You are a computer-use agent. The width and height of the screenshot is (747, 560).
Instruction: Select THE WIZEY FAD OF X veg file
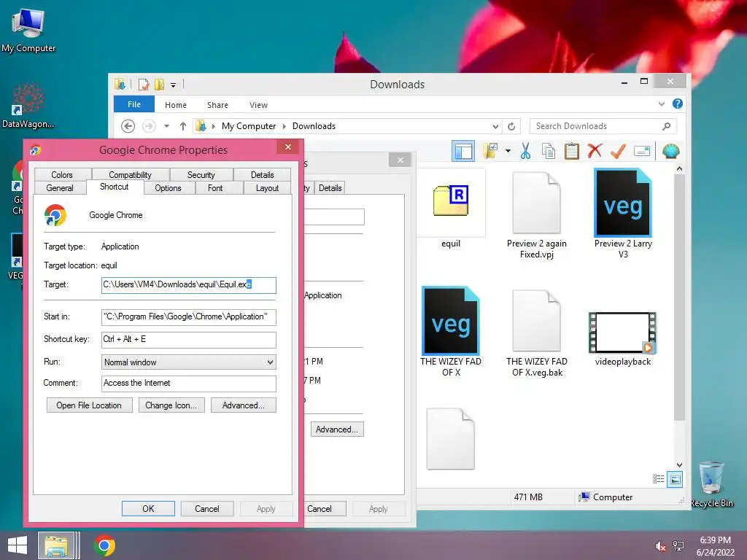(451, 332)
